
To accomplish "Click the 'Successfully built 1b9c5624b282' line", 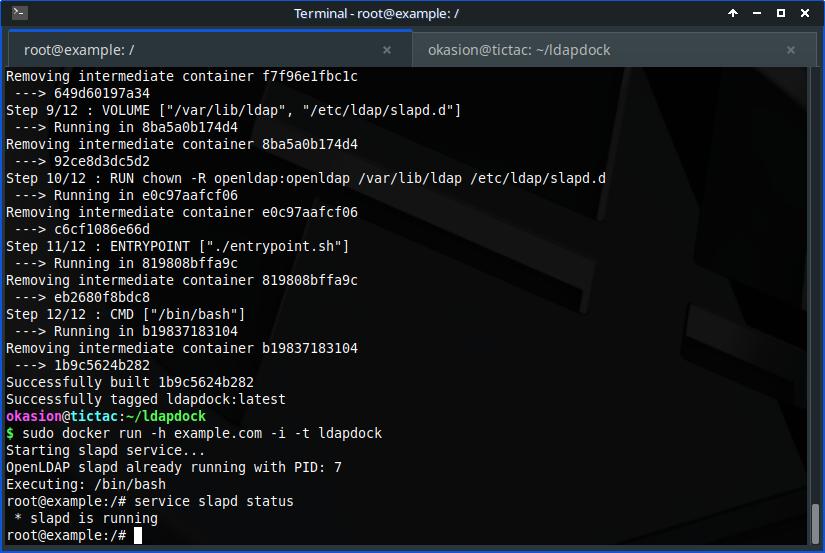I will (130, 382).
